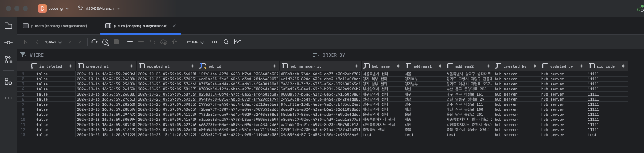Click the Stop square button
This screenshot has height=153, width=644.
[116, 42]
